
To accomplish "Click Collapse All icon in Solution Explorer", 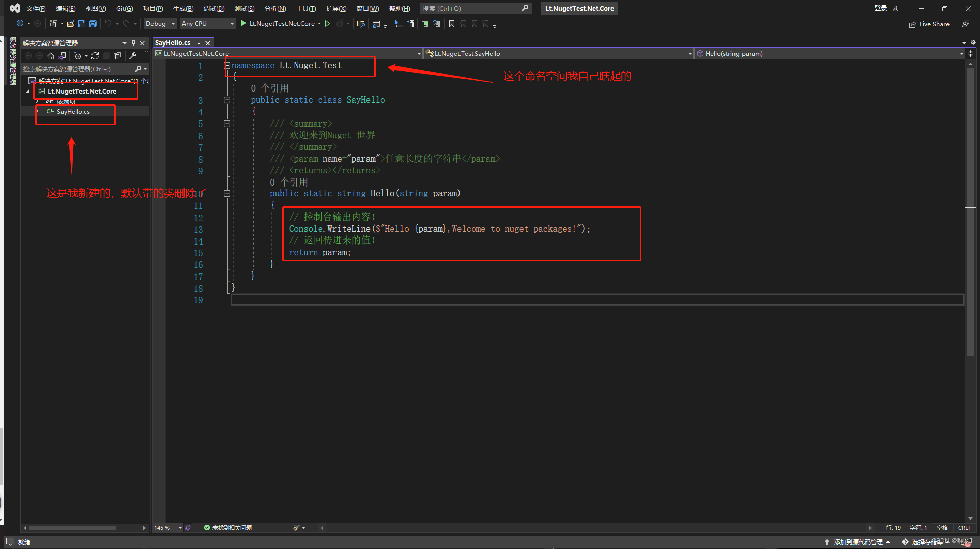I will tap(106, 56).
